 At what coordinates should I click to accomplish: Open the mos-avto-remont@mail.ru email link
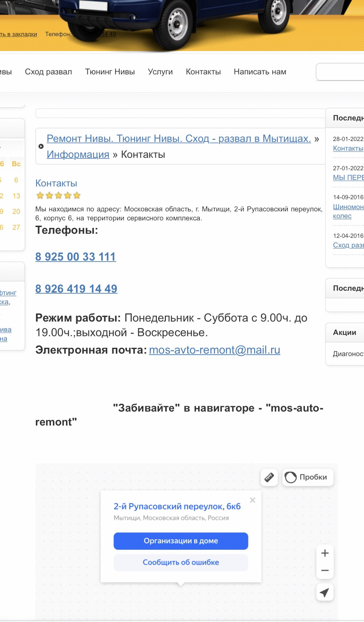pos(215,350)
